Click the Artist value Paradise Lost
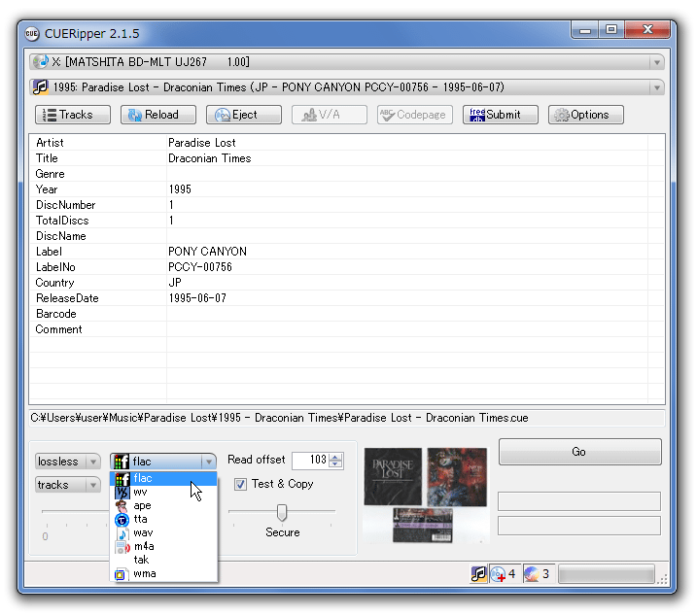The height and width of the screenshot is (616, 697). (202, 143)
